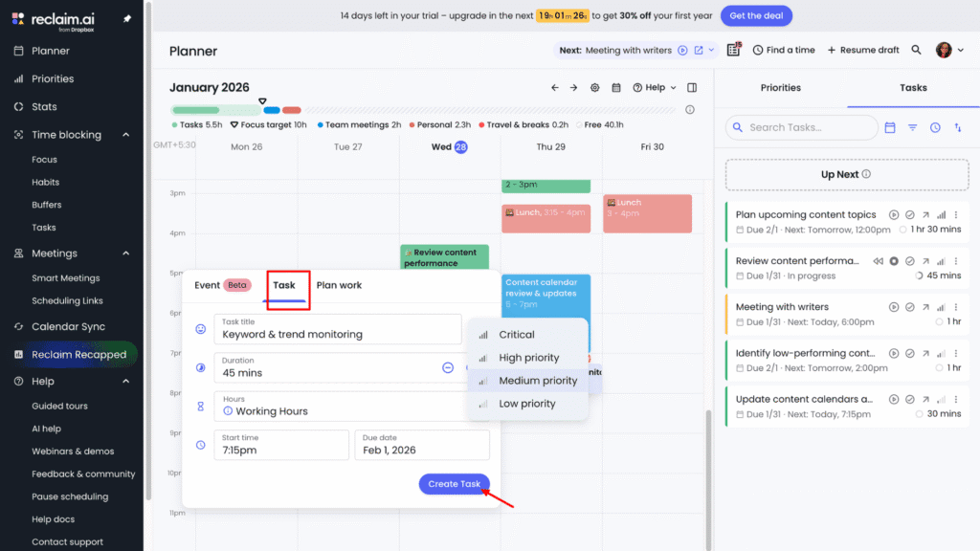The image size is (980, 551).
Task: Open the filter icon in the Tasks panel
Action: tap(912, 127)
